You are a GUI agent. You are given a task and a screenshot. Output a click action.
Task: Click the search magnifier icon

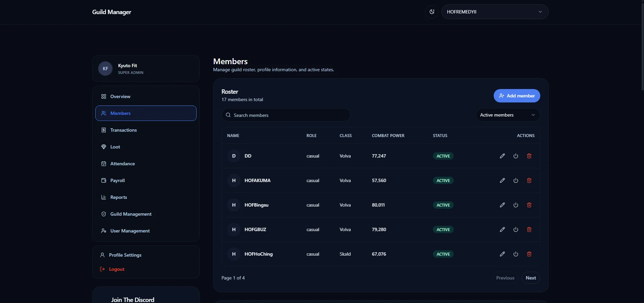[x=228, y=115]
